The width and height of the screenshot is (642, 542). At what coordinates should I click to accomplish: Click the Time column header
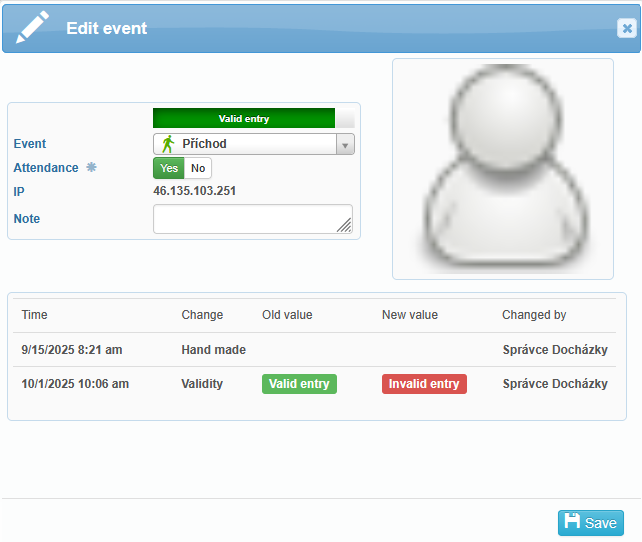point(35,315)
